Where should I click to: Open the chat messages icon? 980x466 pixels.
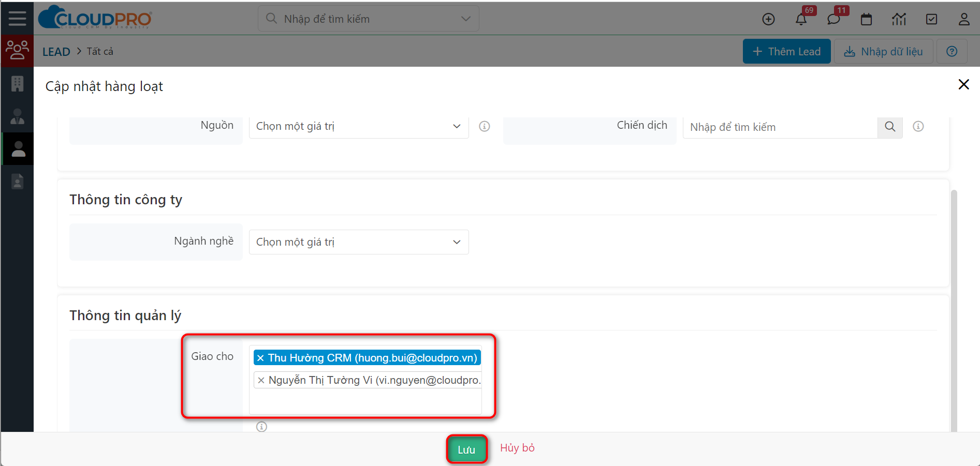pyautogui.click(x=833, y=19)
